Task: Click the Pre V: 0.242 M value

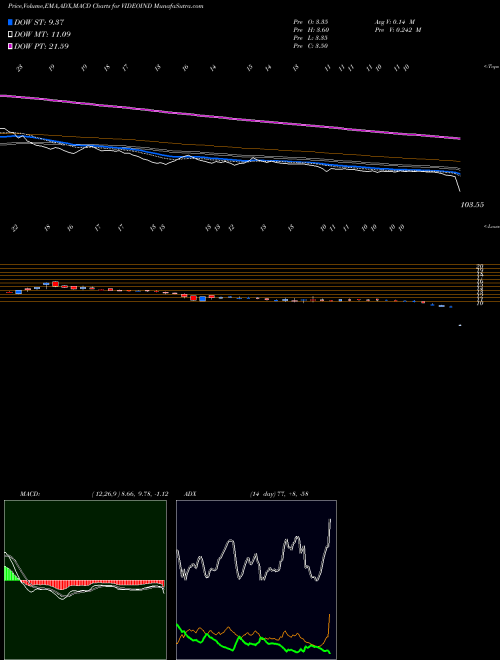Action: point(397,30)
